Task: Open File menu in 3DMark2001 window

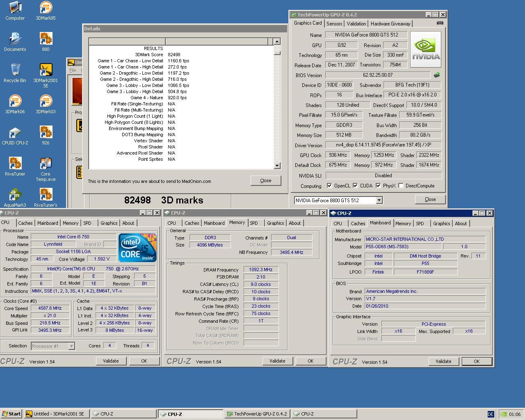Action: click(x=73, y=70)
